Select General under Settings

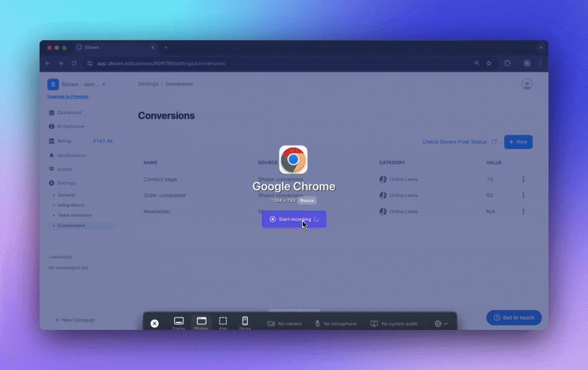point(66,195)
